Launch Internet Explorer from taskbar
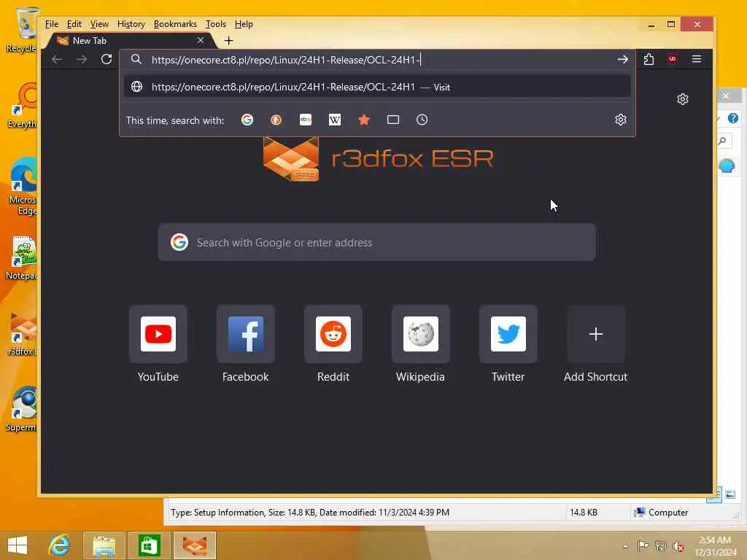747x560 pixels. pos(60,545)
